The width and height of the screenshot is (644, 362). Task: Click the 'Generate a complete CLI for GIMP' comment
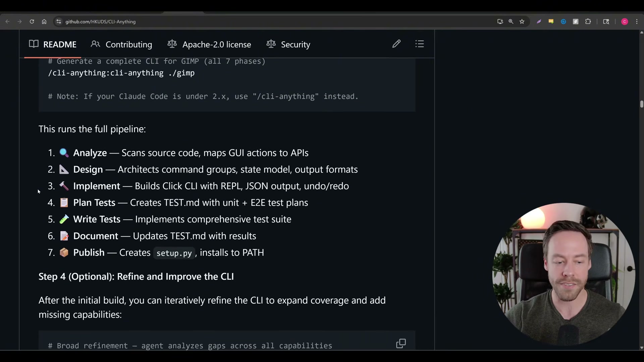pos(157,61)
